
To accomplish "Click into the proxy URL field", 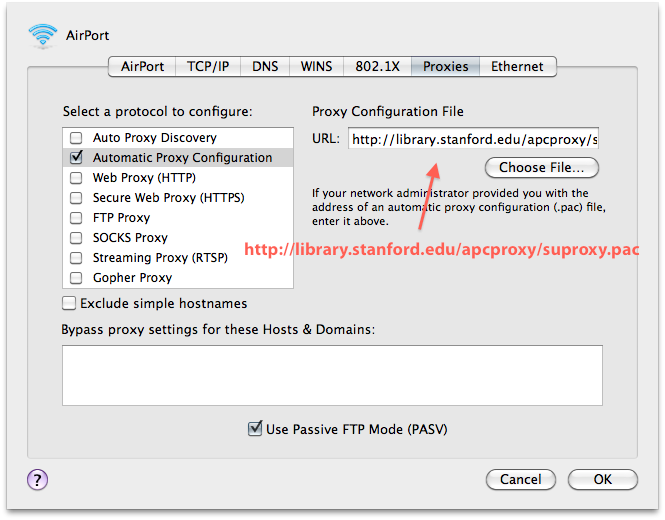I will click(x=473, y=138).
